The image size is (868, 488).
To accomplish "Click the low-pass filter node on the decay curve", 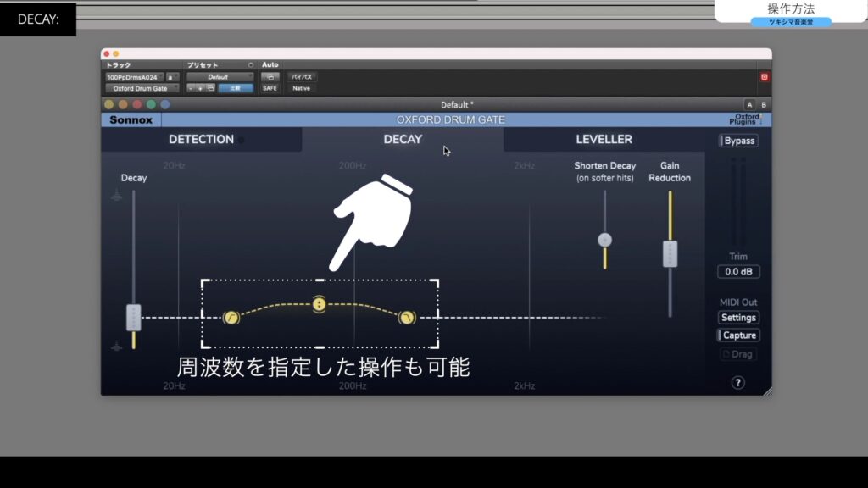I will [407, 318].
